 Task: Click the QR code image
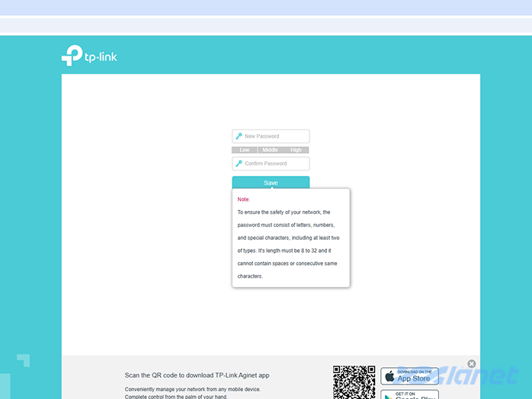pyautogui.click(x=354, y=382)
